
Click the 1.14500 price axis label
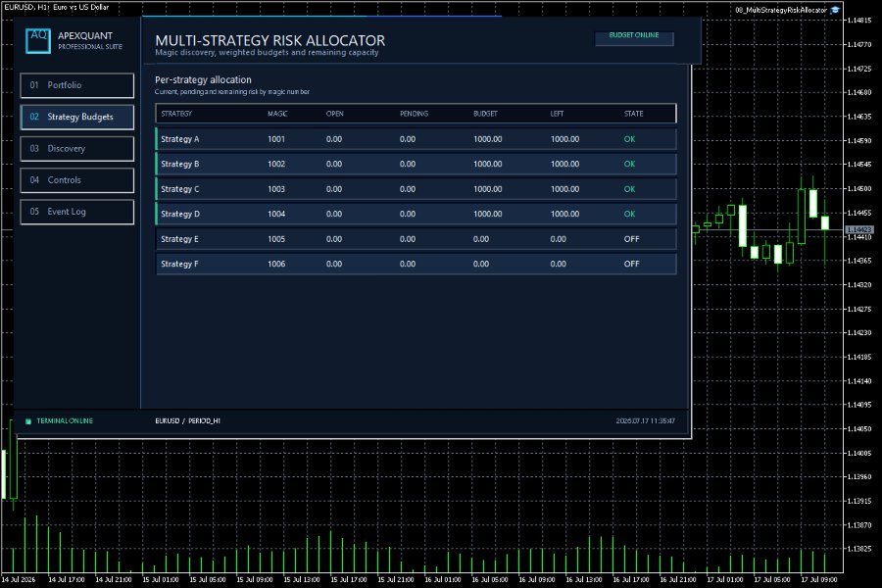(859, 188)
